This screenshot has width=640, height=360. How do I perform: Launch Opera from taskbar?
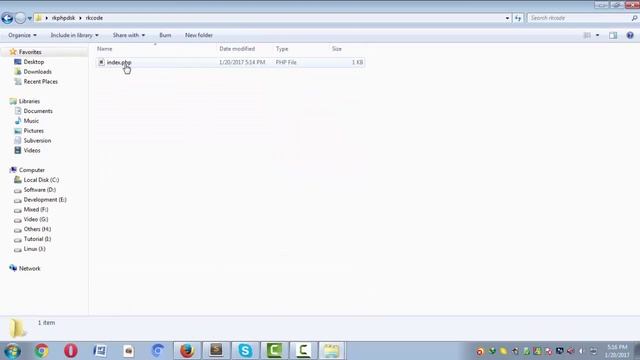click(71, 351)
